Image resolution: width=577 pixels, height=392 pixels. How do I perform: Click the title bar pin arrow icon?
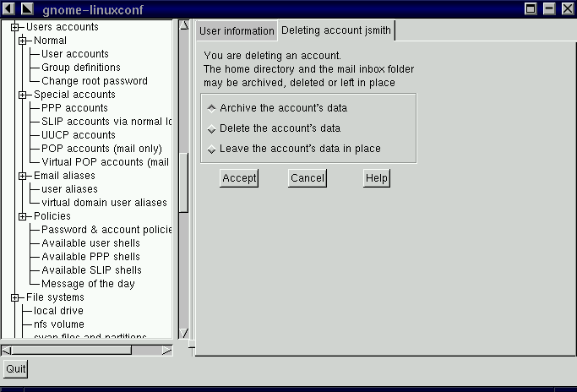[x=27, y=8]
